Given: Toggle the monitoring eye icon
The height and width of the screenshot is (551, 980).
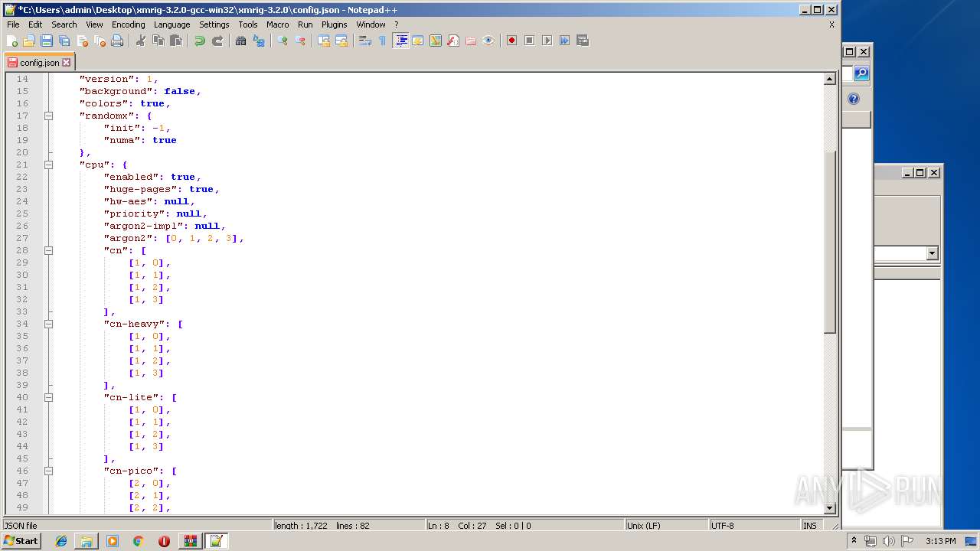Looking at the screenshot, I should [x=488, y=41].
